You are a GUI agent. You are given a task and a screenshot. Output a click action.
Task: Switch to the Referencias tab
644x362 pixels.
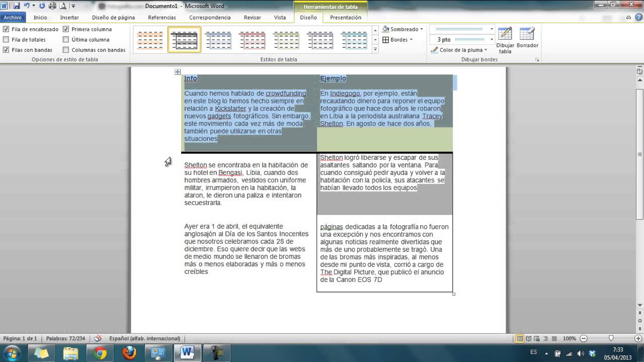click(162, 17)
